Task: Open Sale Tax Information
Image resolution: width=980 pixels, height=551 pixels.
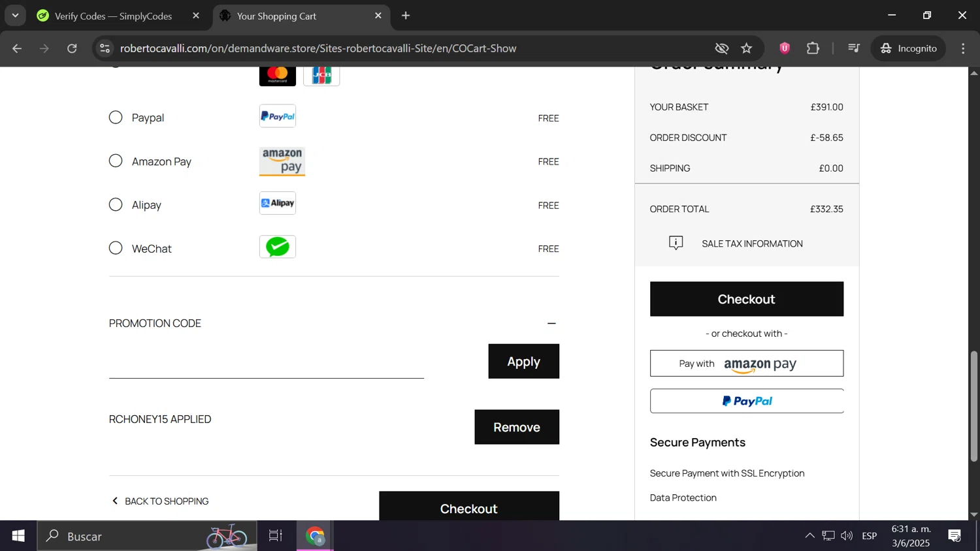Action: 752,244
